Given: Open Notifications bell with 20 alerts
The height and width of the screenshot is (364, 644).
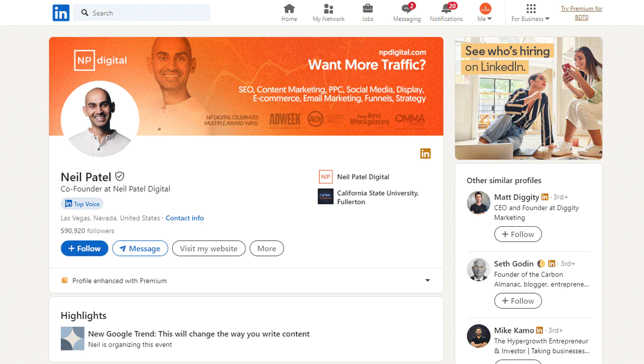Looking at the screenshot, I should click(446, 13).
